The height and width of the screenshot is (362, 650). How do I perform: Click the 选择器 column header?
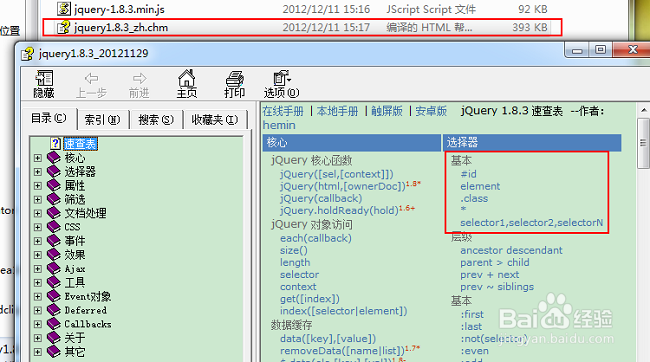click(532, 143)
